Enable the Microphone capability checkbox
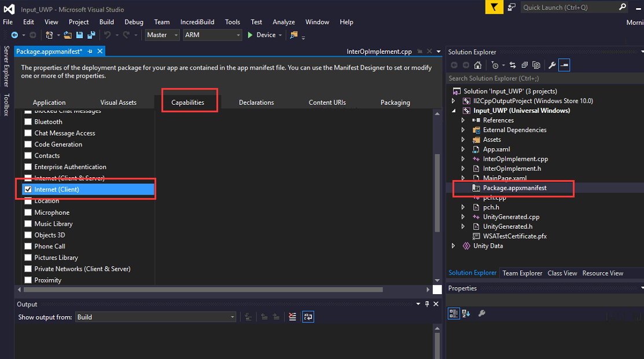Screen dimensions: 644x359 click(28, 213)
